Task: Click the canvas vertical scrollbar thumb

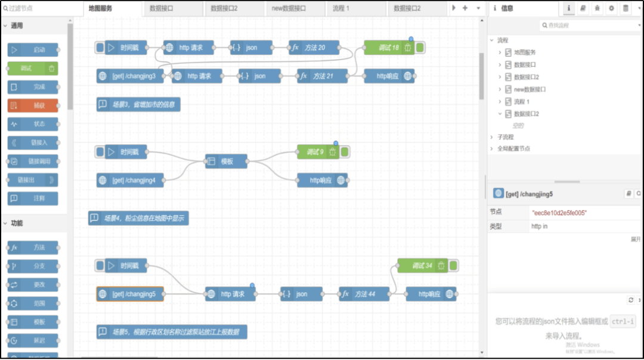Action: (x=482, y=75)
